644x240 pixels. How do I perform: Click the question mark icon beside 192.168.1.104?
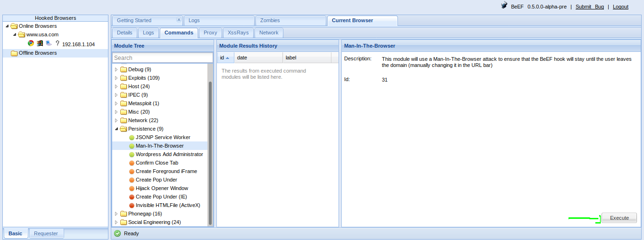pyautogui.click(x=58, y=43)
